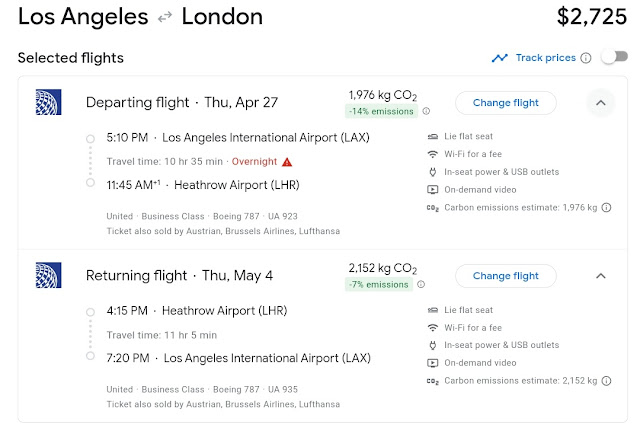Image resolution: width=640 pixels, height=434 pixels.
Task: Click the info icon next to Track prices
Action: (586, 58)
